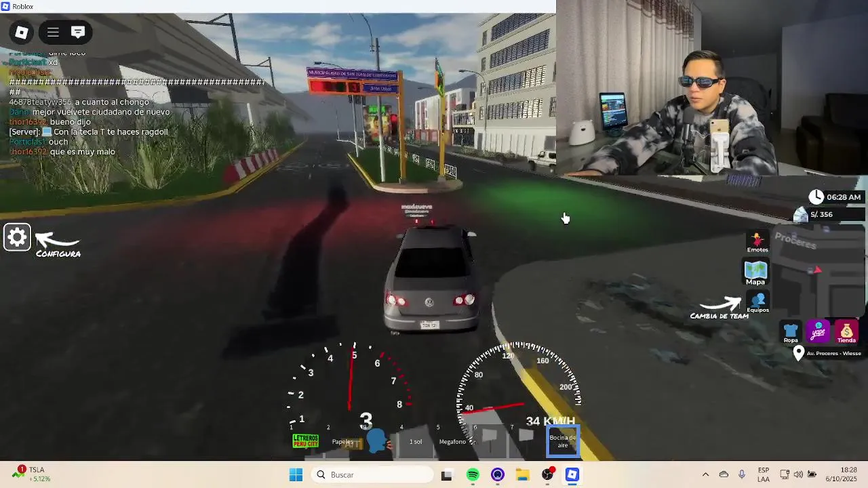Select the Megafono hotbar item
868x488 pixels.
(x=452, y=442)
